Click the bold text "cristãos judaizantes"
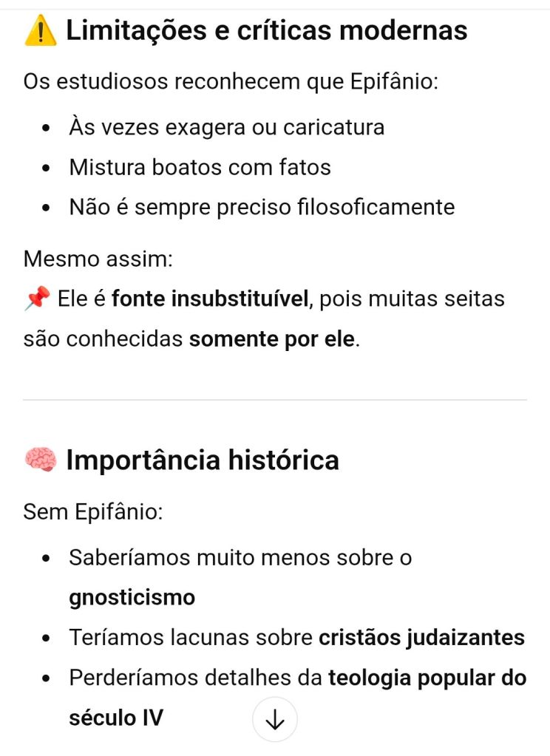 click(x=421, y=638)
